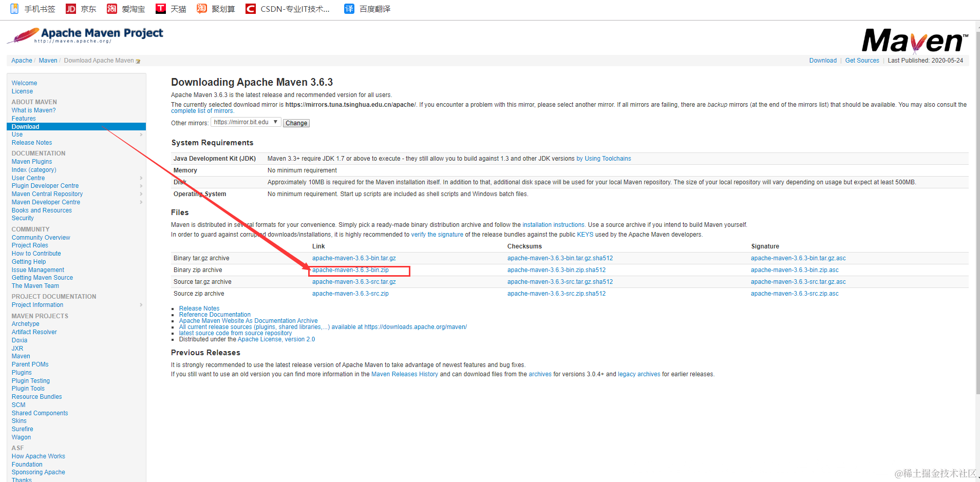Open Features in the sidebar

(x=24, y=119)
